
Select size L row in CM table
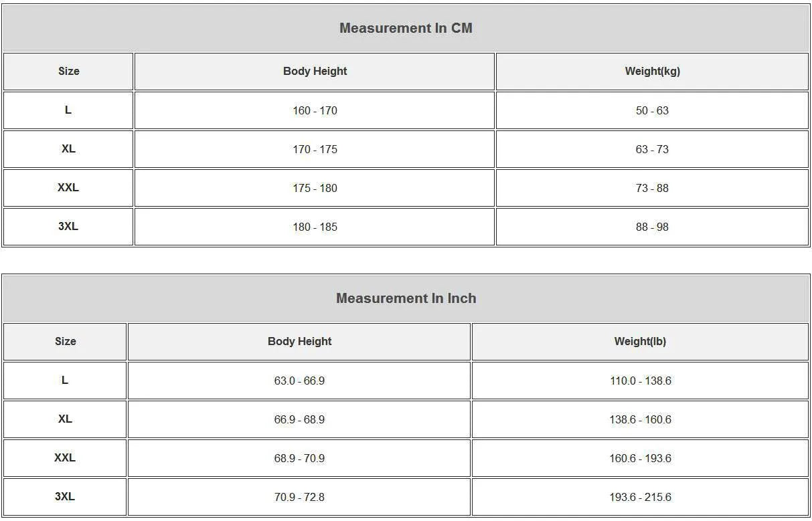406,110
